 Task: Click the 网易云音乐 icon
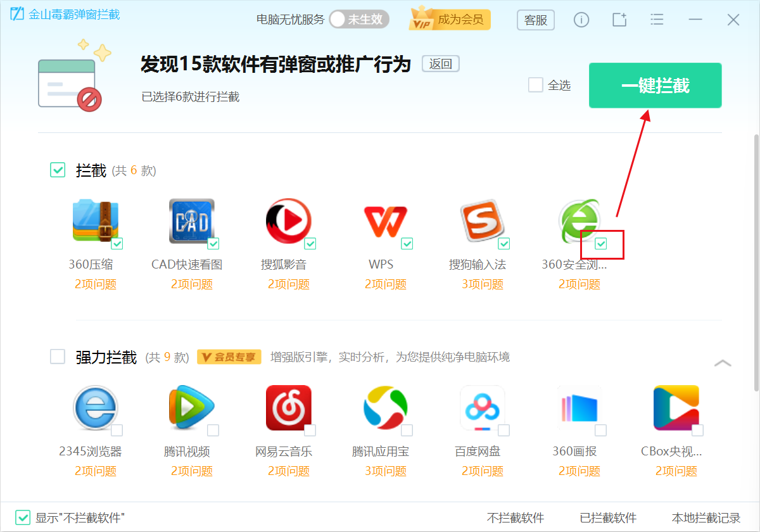(289, 408)
